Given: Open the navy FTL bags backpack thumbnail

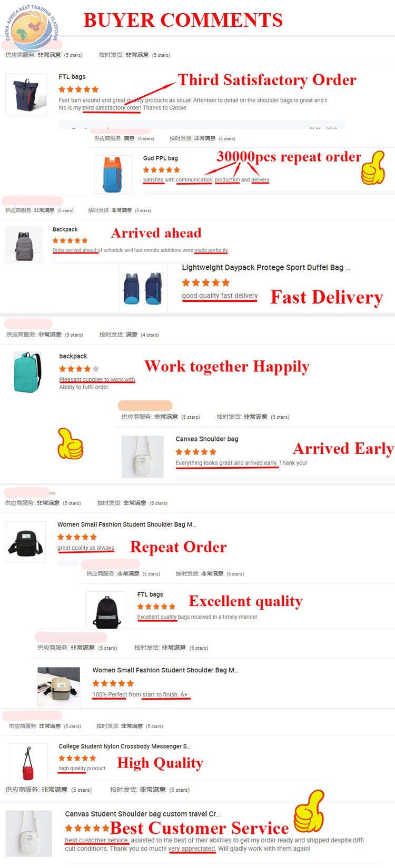Looking at the screenshot, I should pos(26,94).
